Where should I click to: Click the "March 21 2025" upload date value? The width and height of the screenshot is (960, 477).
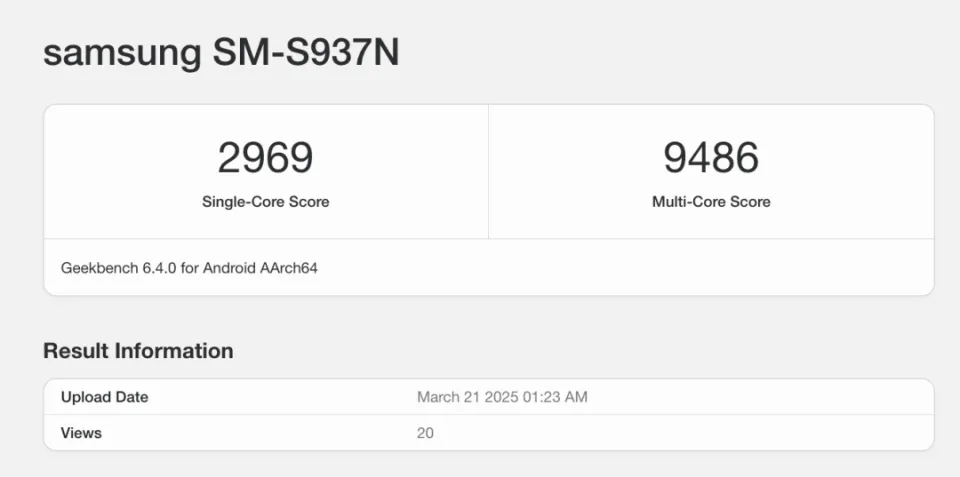[461, 397]
